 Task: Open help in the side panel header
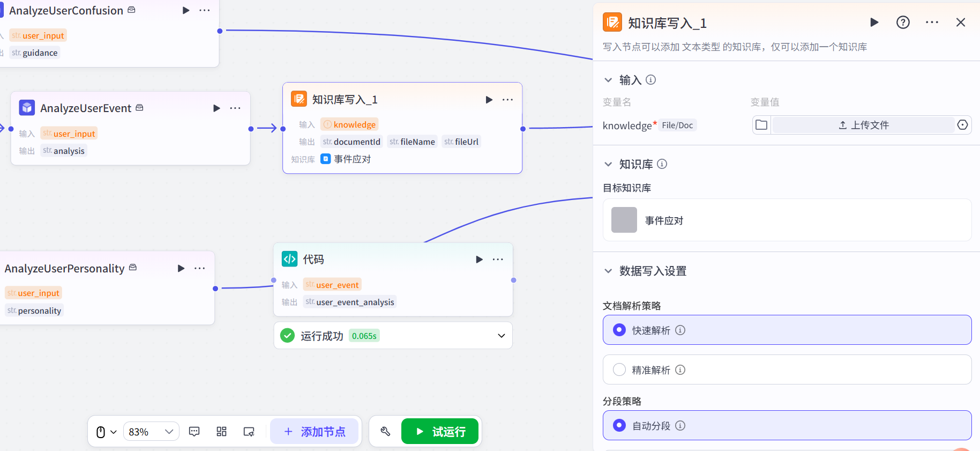click(x=903, y=22)
